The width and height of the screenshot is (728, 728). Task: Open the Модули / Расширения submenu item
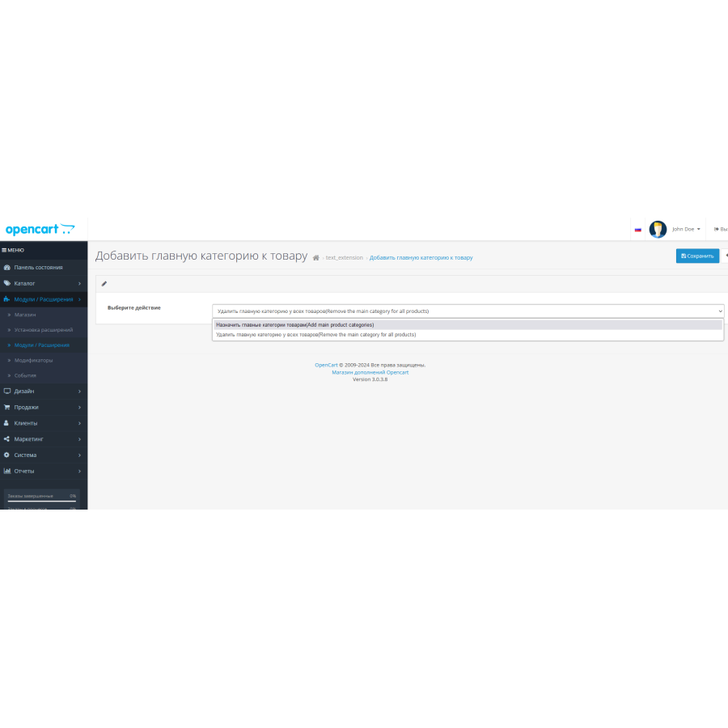pos(42,345)
